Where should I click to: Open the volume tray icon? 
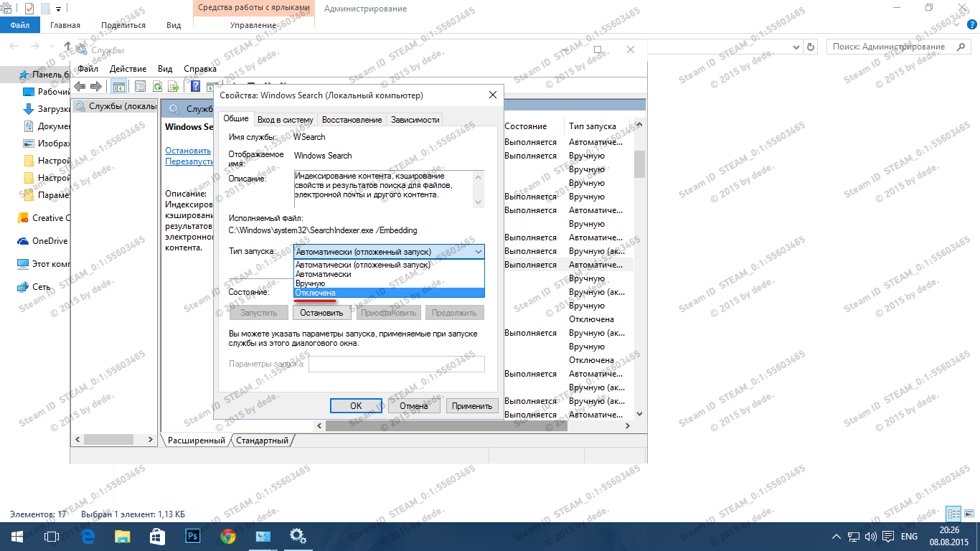pos(871,537)
